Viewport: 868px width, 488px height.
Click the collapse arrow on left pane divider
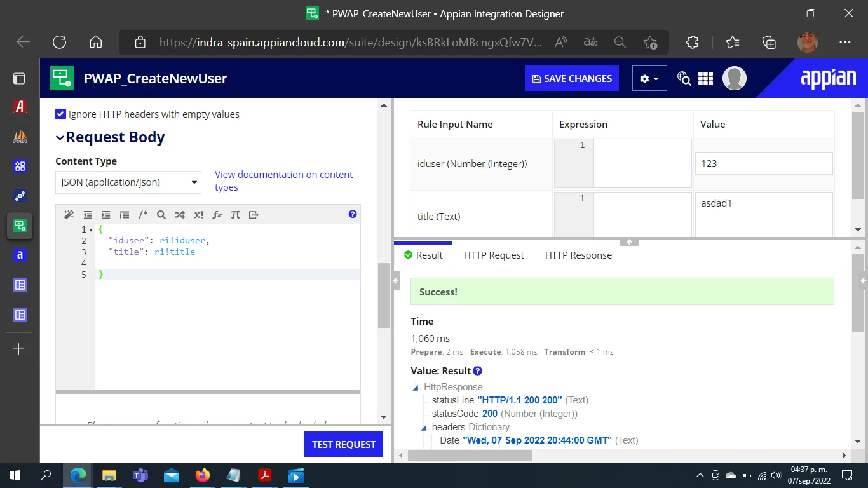[396, 280]
